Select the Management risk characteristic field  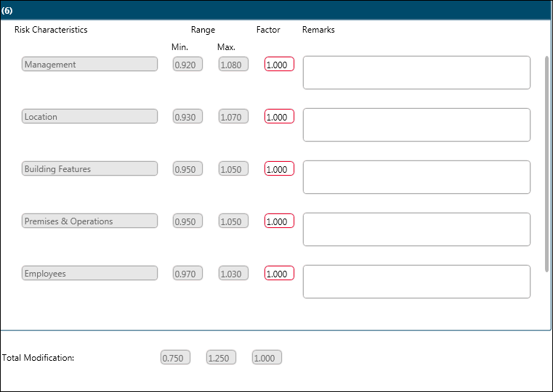(x=89, y=65)
